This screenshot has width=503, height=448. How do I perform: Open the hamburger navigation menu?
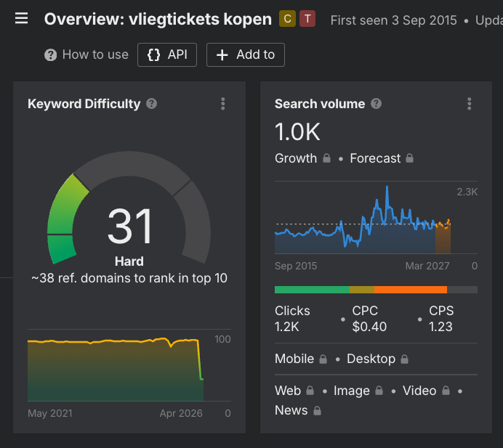pyautogui.click(x=22, y=18)
